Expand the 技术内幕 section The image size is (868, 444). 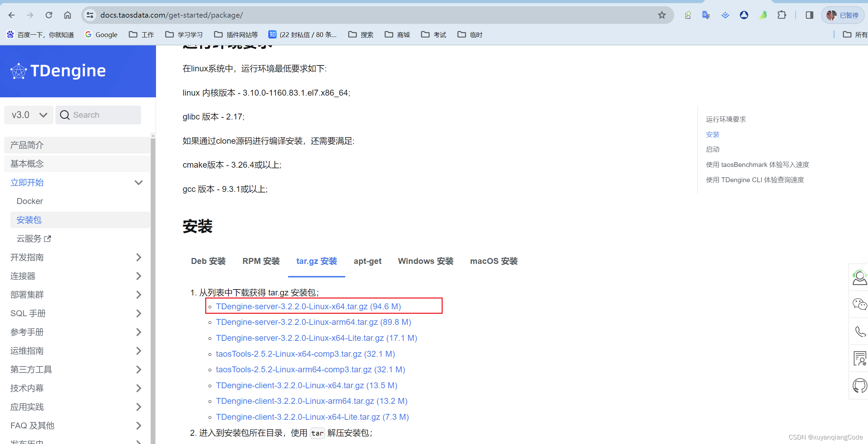click(139, 388)
